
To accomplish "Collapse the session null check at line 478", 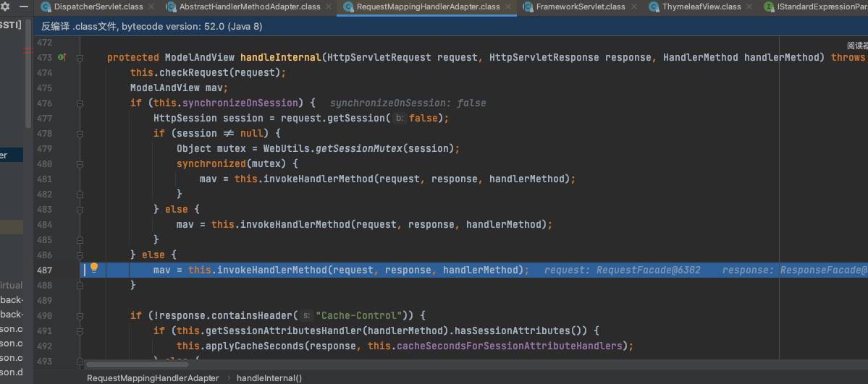I will pos(80,133).
